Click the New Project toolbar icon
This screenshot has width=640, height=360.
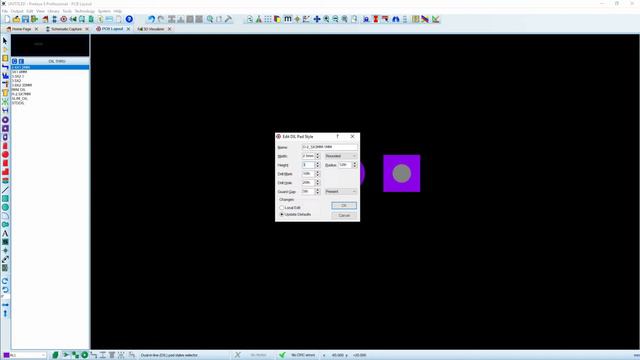7,19
